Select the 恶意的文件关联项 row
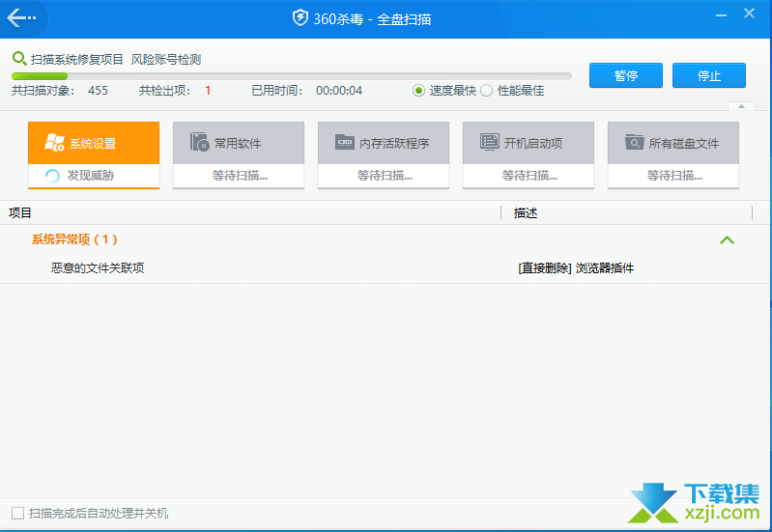 pos(386,268)
